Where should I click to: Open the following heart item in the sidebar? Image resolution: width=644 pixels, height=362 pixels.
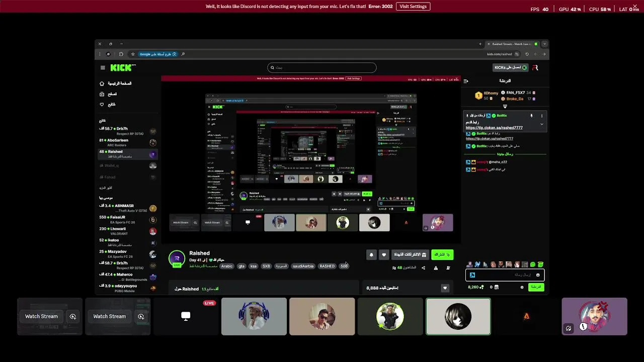[x=107, y=105]
